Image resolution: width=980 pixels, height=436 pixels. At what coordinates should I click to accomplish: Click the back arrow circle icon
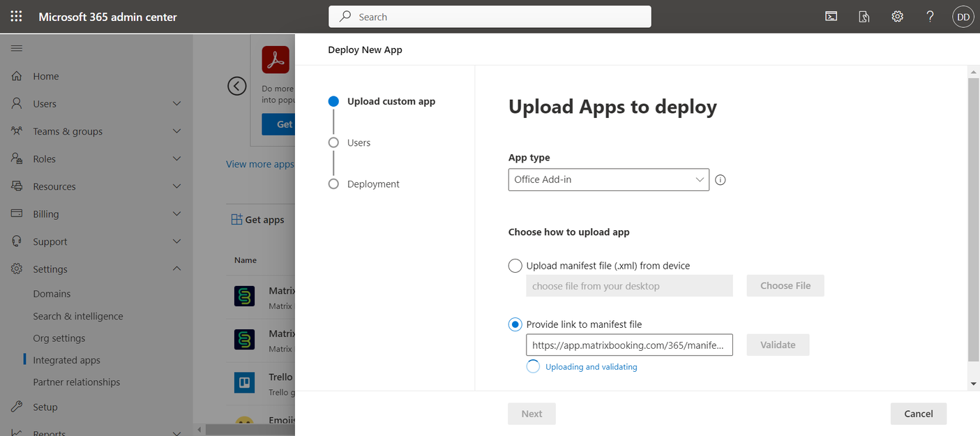(237, 86)
